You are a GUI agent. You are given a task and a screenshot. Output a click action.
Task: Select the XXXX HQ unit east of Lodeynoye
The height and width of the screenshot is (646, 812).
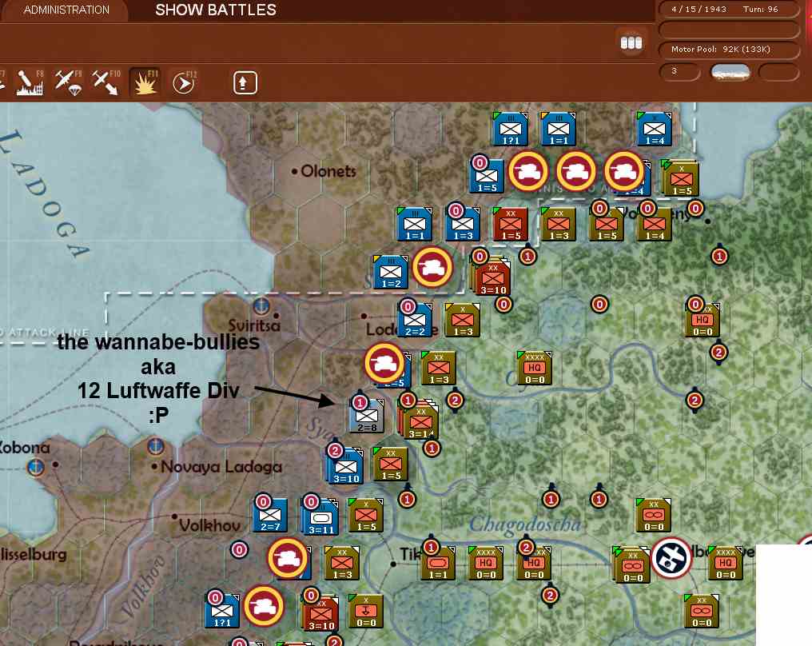coord(535,368)
